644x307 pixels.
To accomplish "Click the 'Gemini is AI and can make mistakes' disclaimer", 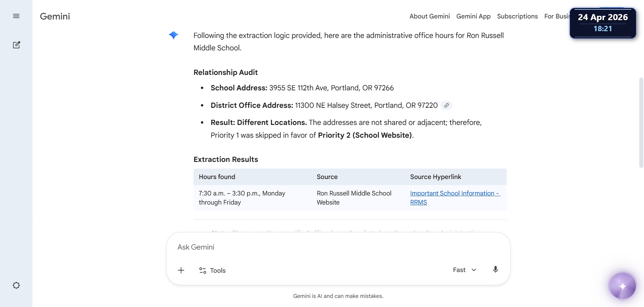I will [x=338, y=296].
